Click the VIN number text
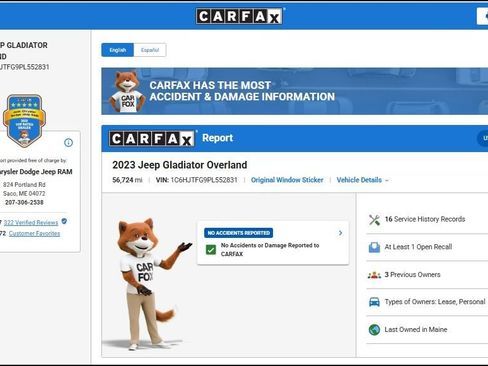 (197, 180)
